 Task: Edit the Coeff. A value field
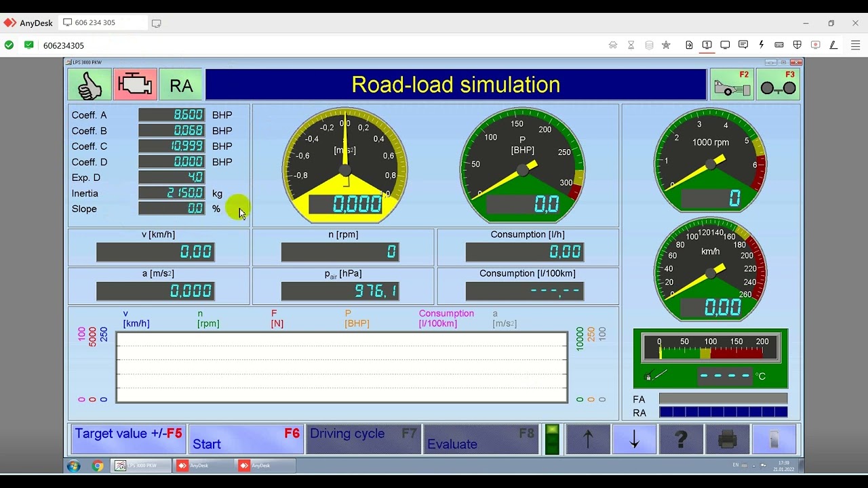point(172,115)
